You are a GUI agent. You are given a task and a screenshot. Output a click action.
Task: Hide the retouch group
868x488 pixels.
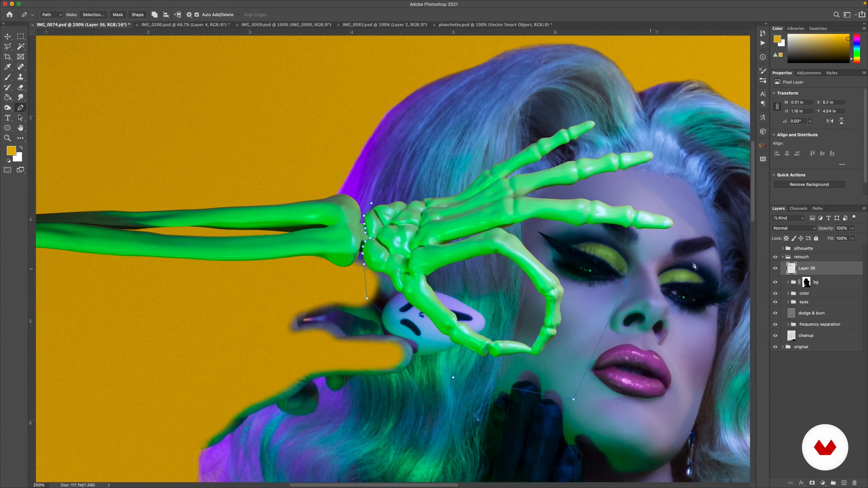coord(775,257)
